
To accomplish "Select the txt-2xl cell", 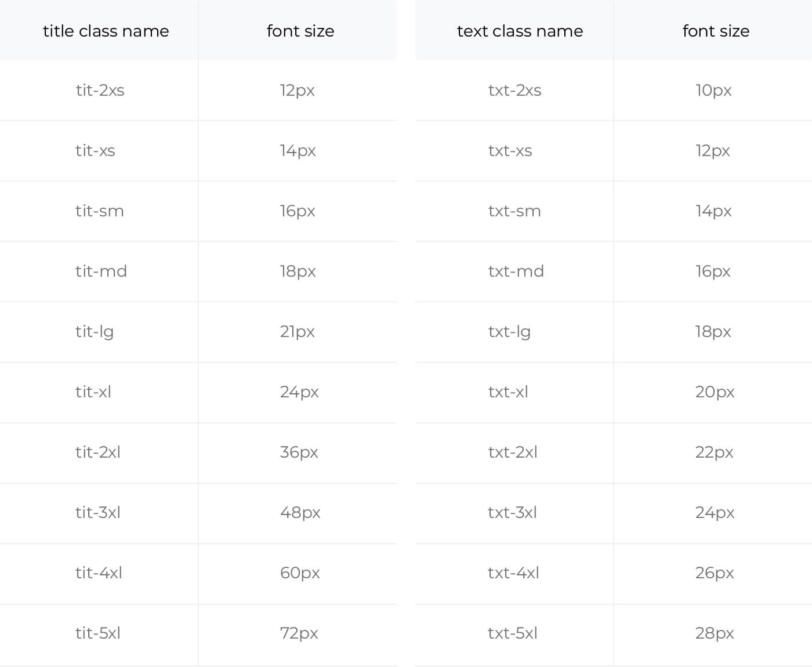I will point(513,452).
